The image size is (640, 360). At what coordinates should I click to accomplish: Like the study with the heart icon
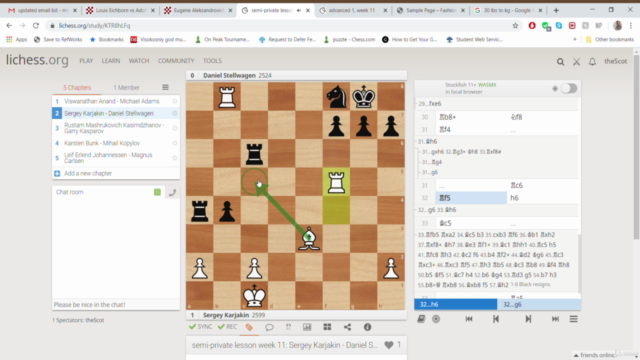[389, 345]
